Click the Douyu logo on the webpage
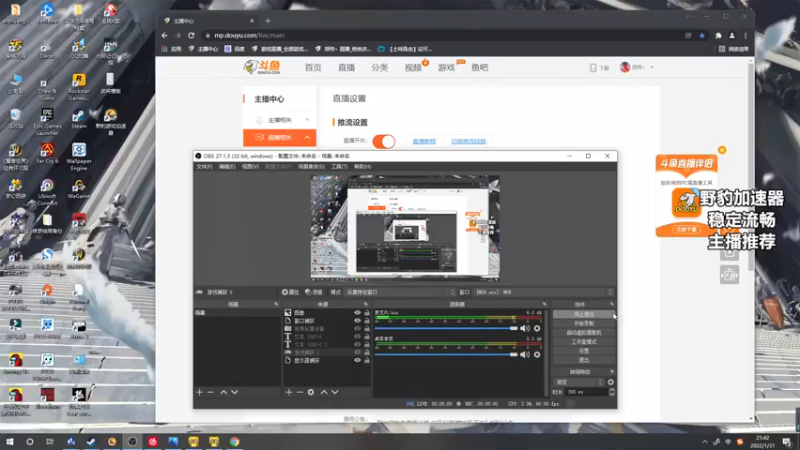The image size is (800, 450). [262, 67]
